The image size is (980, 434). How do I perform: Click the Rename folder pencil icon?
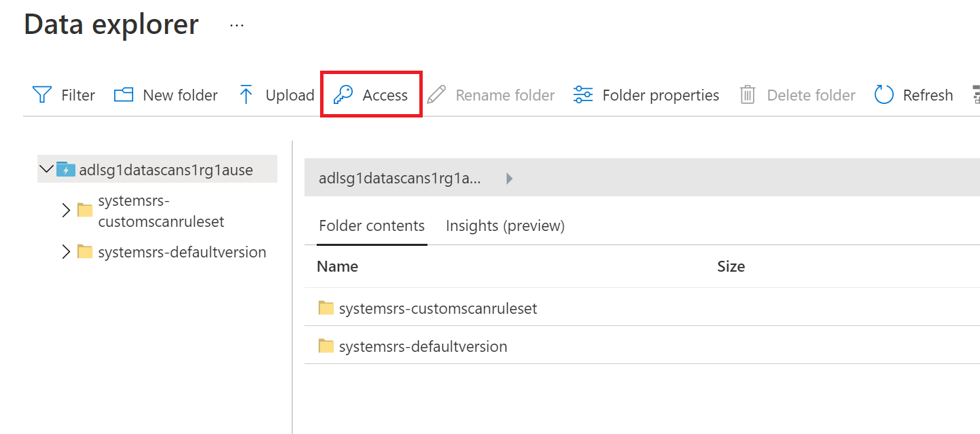436,95
